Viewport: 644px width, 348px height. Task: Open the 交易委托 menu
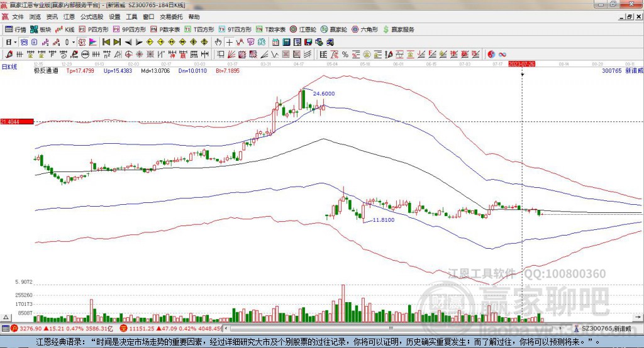(171, 17)
